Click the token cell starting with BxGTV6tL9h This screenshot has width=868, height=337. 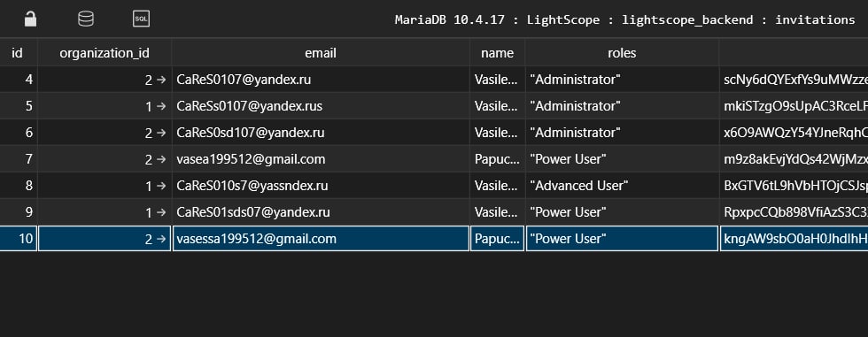coord(794,186)
